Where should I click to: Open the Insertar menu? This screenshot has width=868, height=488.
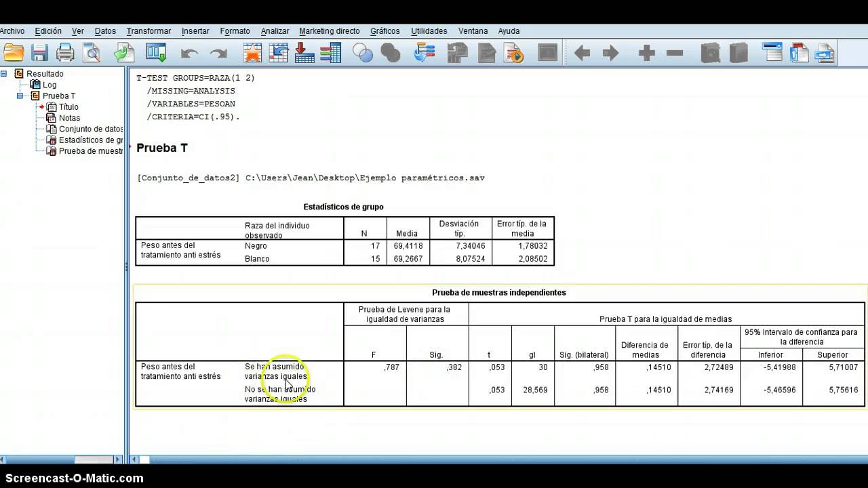[195, 31]
